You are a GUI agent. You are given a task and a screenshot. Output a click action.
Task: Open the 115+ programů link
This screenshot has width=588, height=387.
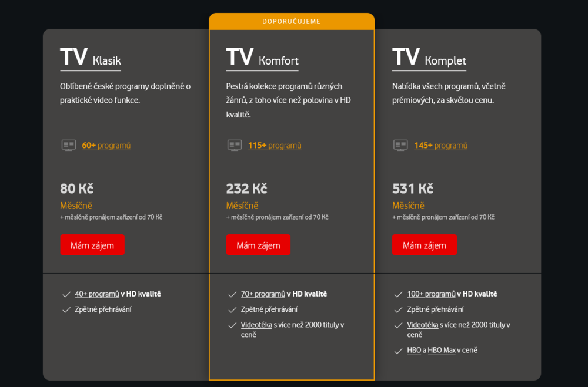pyautogui.click(x=275, y=146)
